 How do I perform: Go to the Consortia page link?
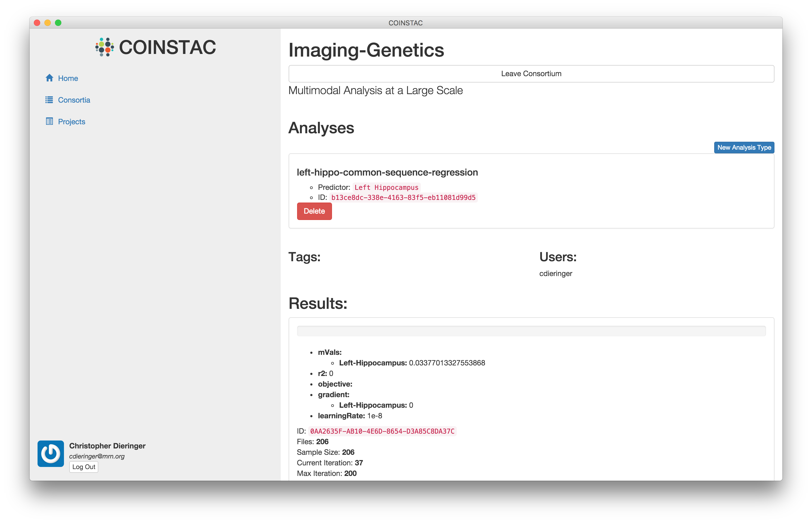coord(74,100)
